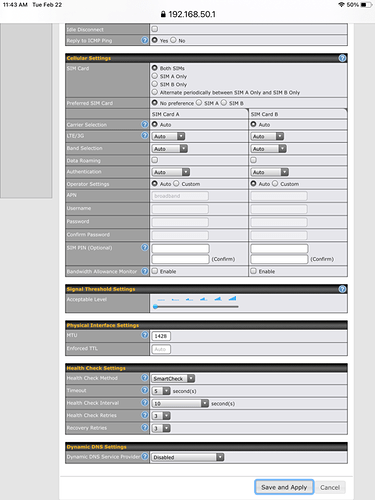Choose SIM A as preferred SIM card
Image resolution: width=375 pixels, height=500 pixels.
pos(199,103)
